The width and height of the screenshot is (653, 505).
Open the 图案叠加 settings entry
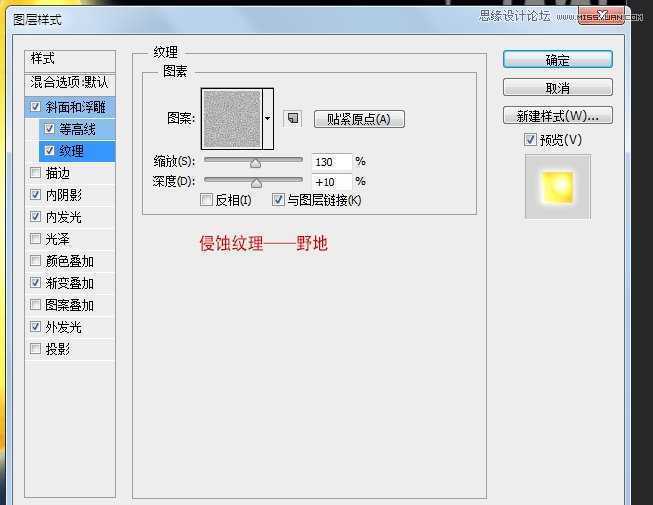tap(70, 305)
